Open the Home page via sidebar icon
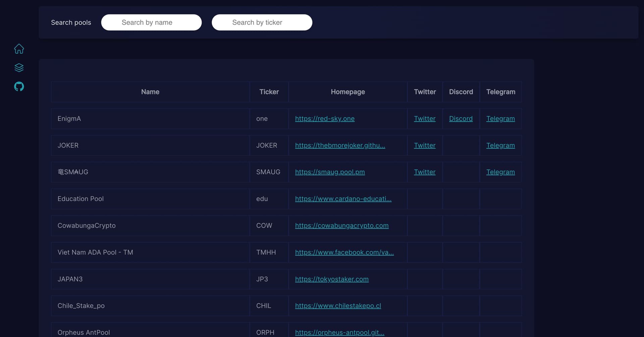This screenshot has width=644, height=337. [19, 49]
